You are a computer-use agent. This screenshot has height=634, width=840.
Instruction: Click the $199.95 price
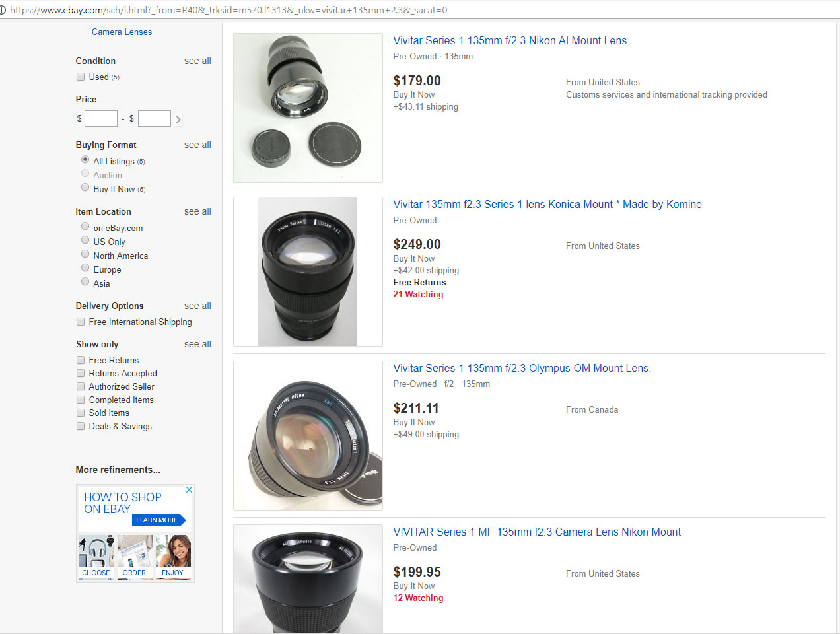pyautogui.click(x=417, y=572)
